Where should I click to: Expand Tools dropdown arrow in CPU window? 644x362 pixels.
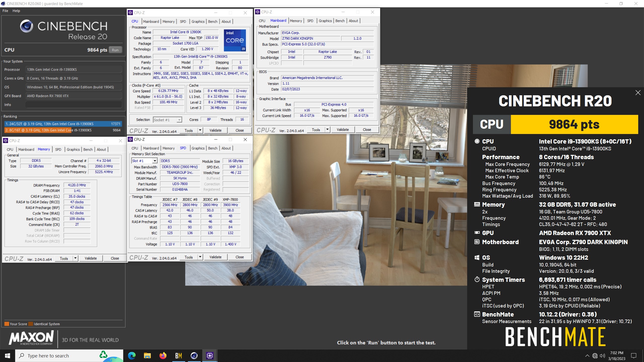pos(200,130)
